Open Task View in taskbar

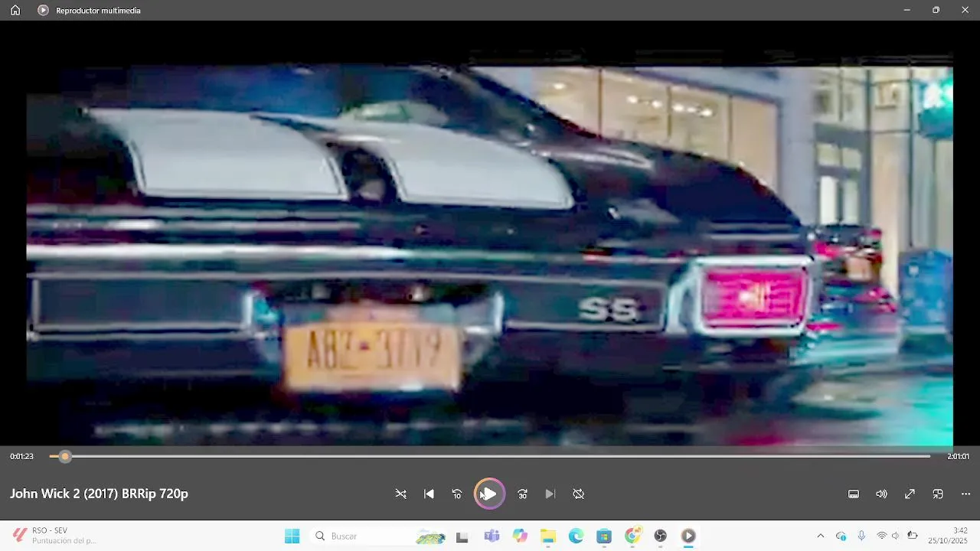(x=462, y=536)
